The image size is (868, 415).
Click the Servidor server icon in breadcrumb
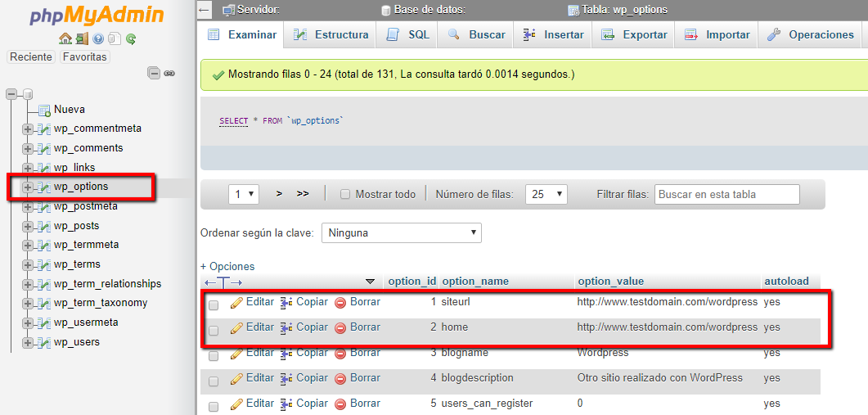[x=228, y=10]
